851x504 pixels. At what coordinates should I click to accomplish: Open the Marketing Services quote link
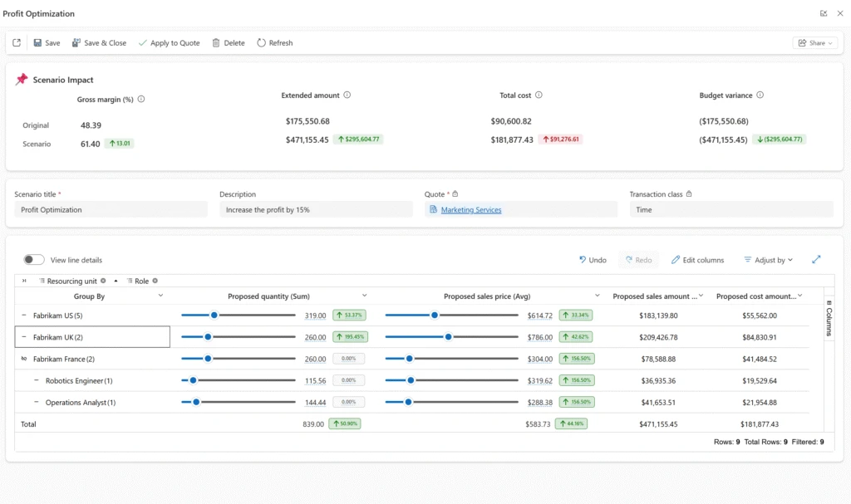(x=470, y=210)
